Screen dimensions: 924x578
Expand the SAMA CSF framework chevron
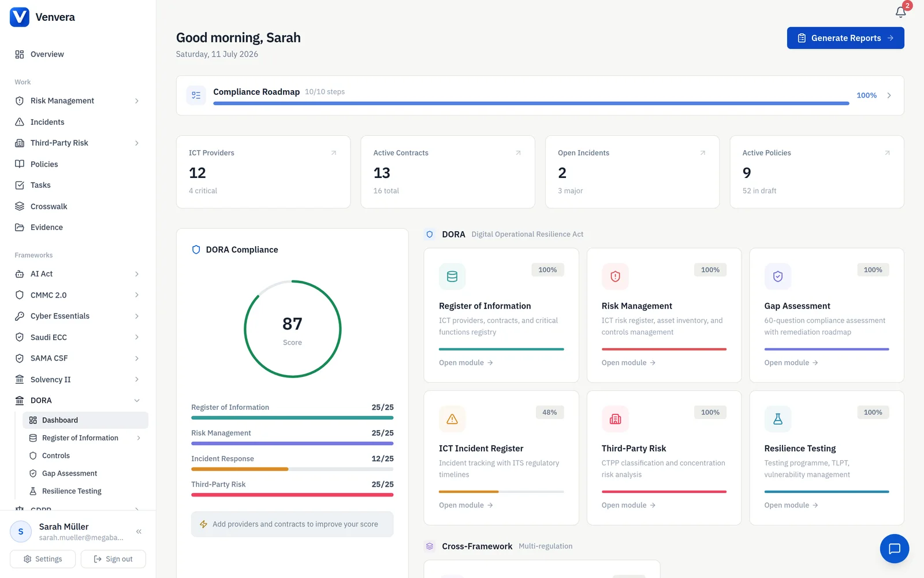tap(137, 358)
